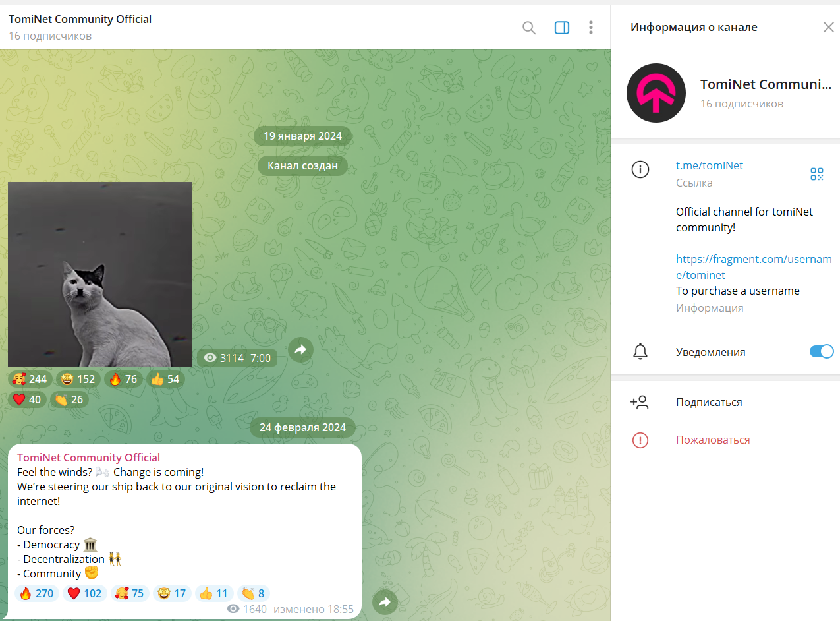Forward the 'Feel the winds' message
Screen dimensions: 840x621
tap(385, 602)
